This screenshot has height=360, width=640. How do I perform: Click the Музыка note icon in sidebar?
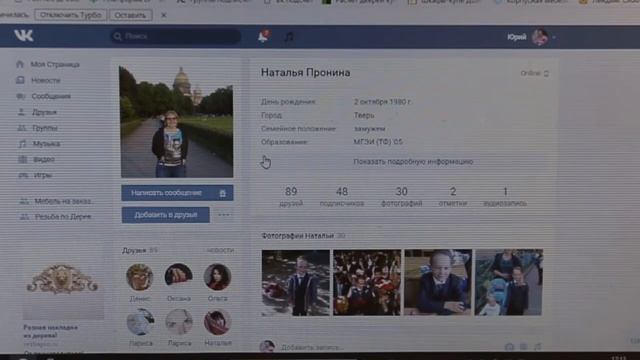(x=22, y=144)
